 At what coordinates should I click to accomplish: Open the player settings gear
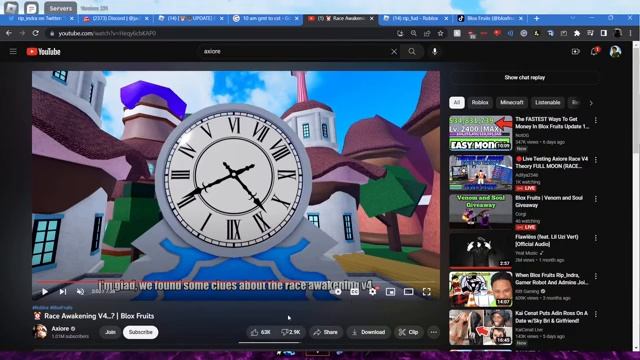pyautogui.click(x=372, y=291)
